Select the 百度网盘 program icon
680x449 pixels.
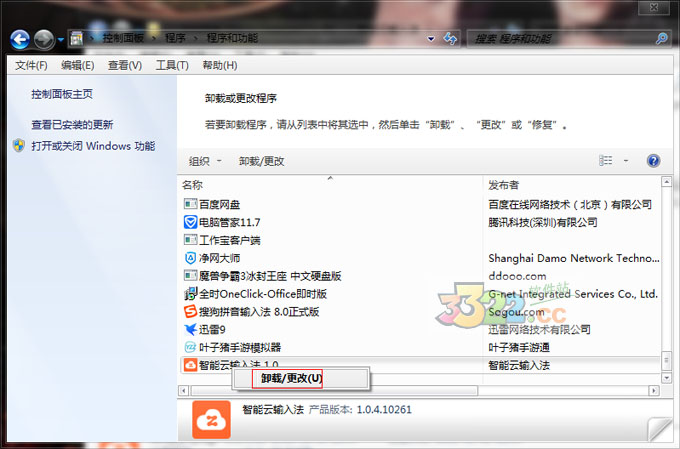pos(190,204)
